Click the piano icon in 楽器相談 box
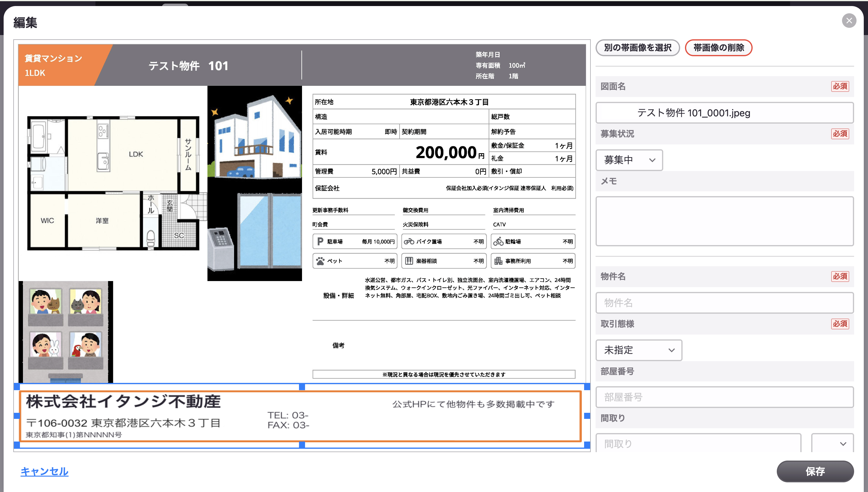868x492 pixels. (409, 261)
